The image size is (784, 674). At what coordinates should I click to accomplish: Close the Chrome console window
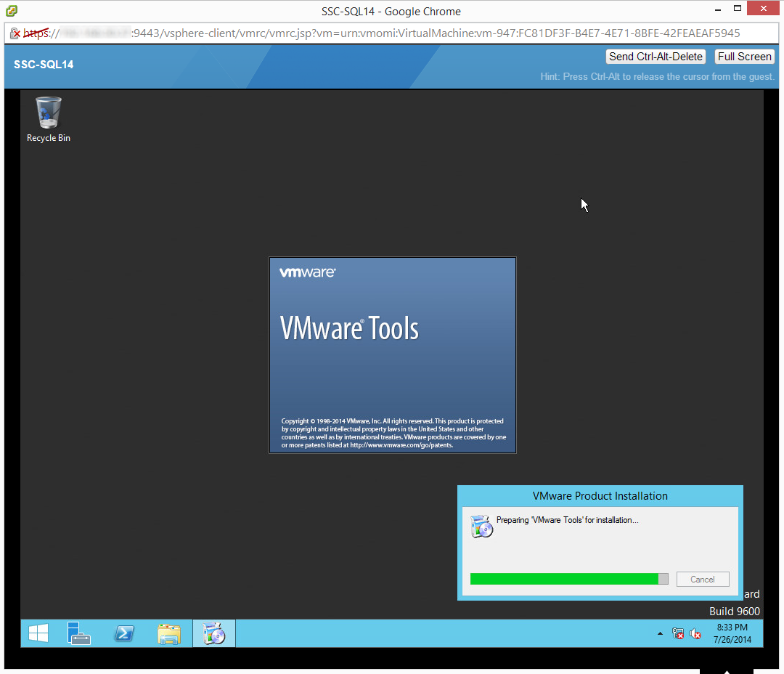click(x=763, y=8)
